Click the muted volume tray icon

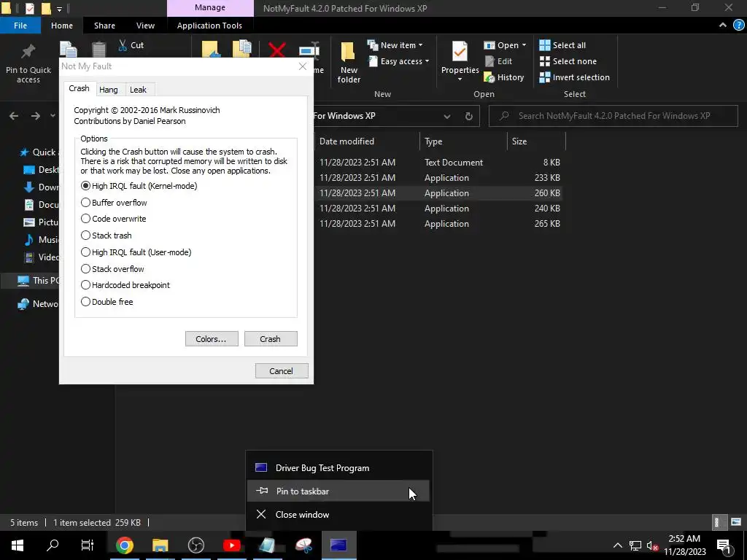pos(652,545)
